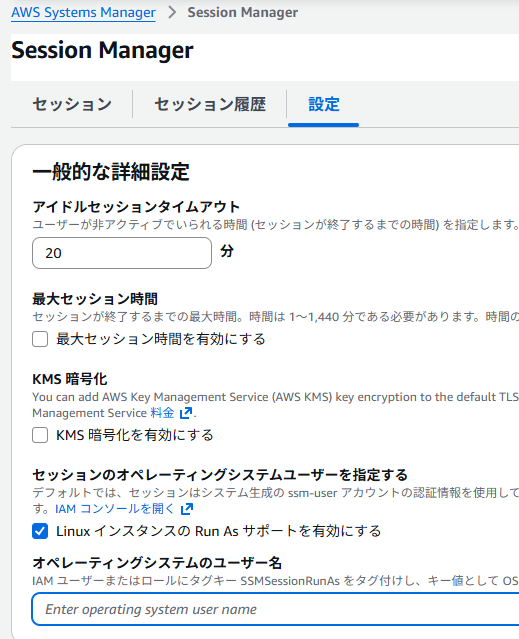
Task: Click the 分 unit label
Action: pyautogui.click(x=227, y=251)
